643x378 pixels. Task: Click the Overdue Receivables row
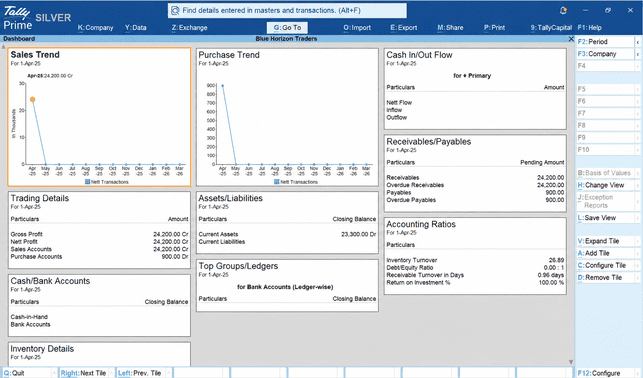pyautogui.click(x=475, y=185)
